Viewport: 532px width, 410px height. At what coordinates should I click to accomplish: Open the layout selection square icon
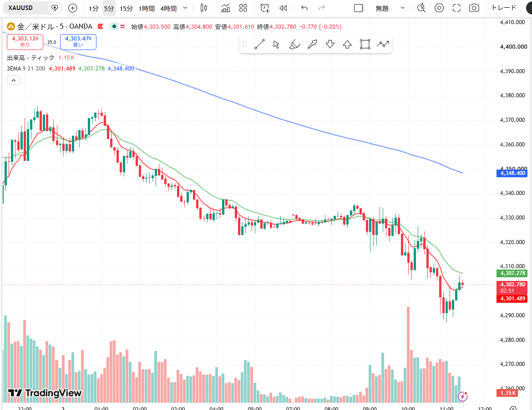coord(358,8)
